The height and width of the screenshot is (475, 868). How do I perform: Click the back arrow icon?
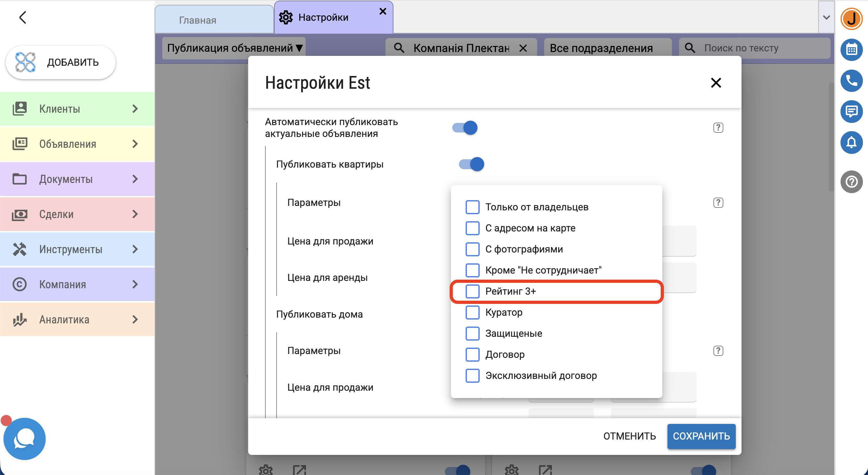tap(23, 17)
